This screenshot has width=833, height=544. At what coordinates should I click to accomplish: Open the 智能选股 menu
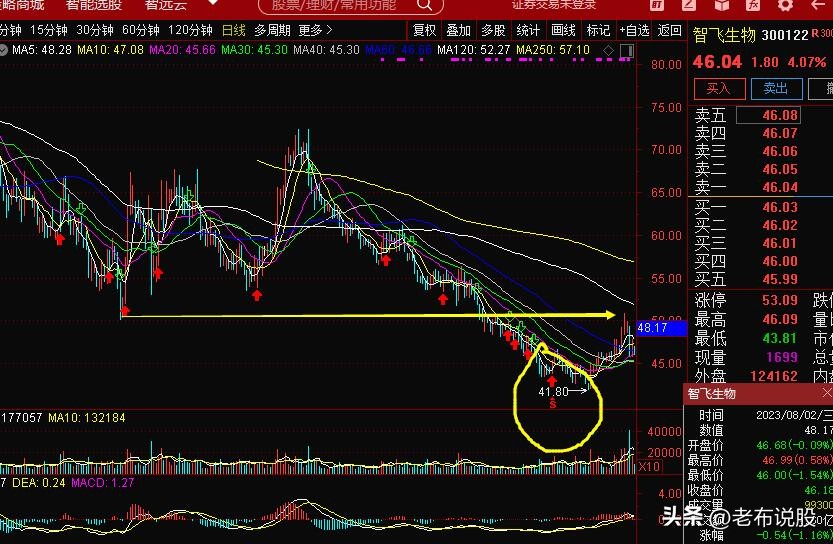94,5
